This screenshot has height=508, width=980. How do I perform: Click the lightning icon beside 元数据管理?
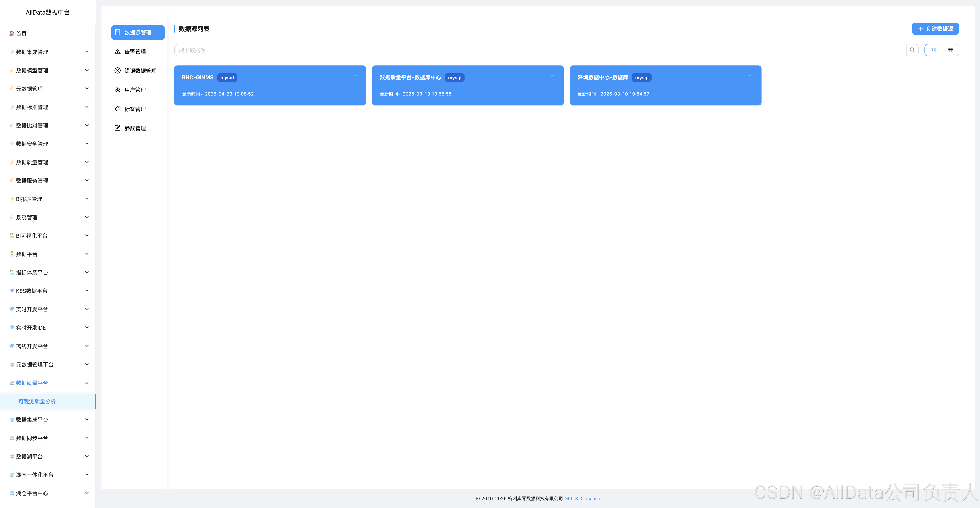[x=12, y=89]
